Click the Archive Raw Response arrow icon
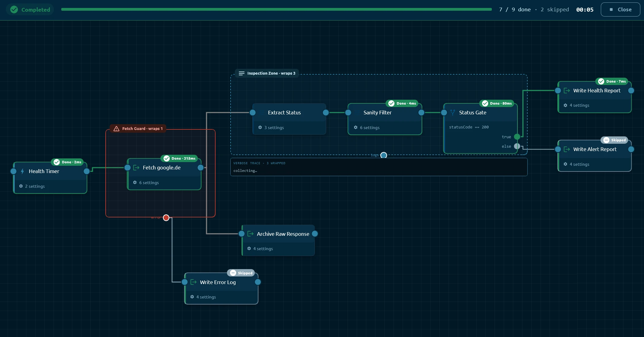This screenshot has width=644, height=337. pyautogui.click(x=250, y=234)
